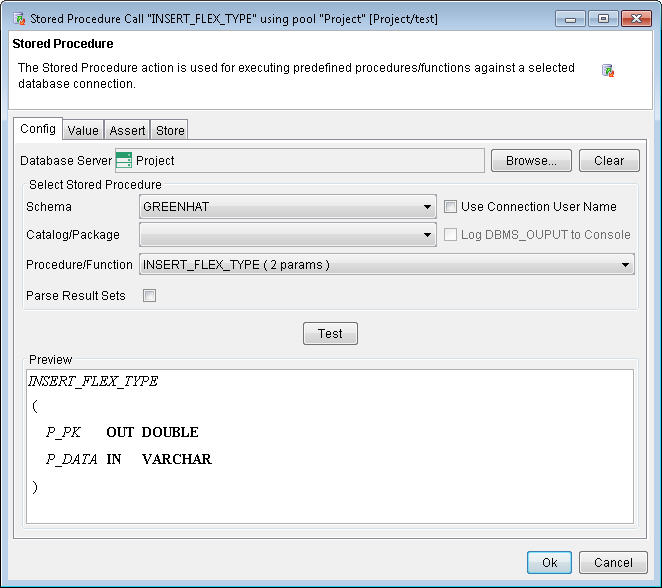Viewport: 662px width, 588px height.
Task: Open the Procedure/Function dropdown
Action: [386, 265]
